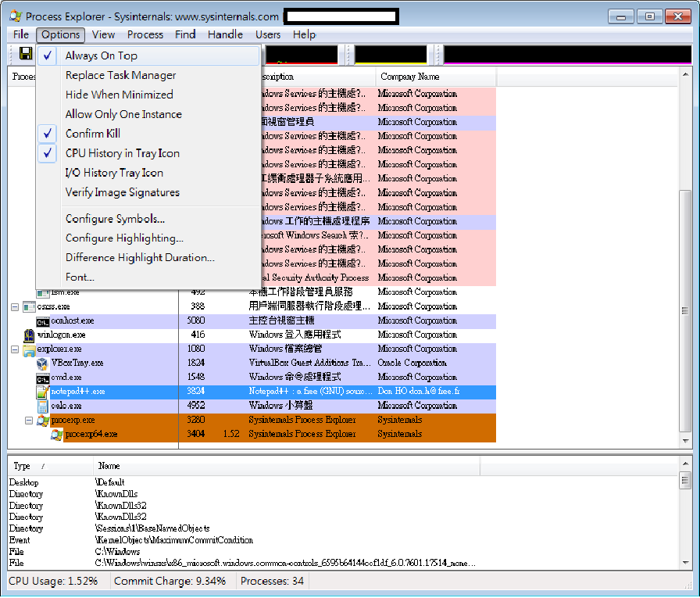Click the procexp64.exe process icon
The width and height of the screenshot is (700, 598).
click(57, 435)
